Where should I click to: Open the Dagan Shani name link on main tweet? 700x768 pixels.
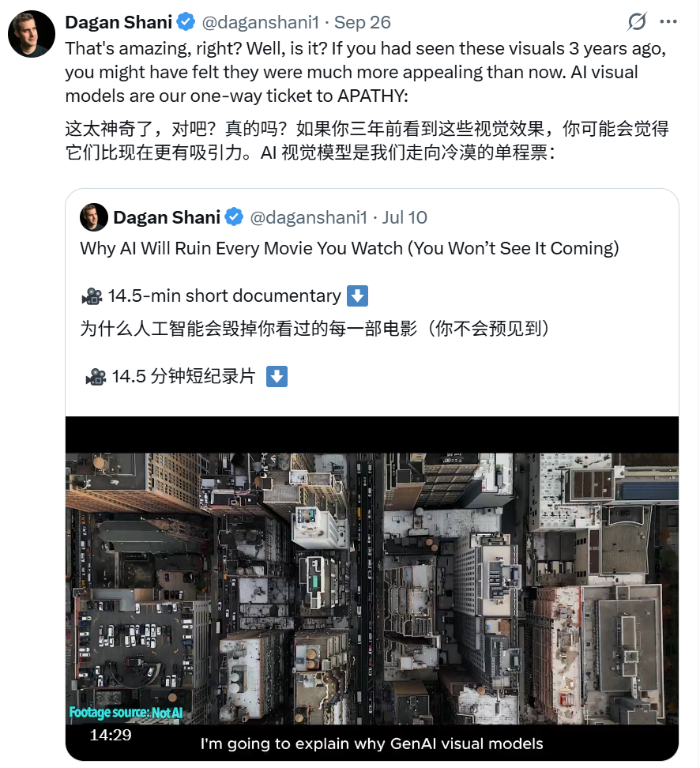(x=119, y=22)
